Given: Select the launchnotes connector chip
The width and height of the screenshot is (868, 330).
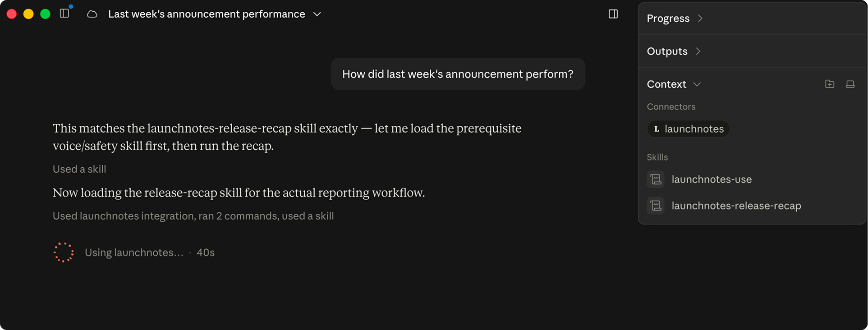Looking at the screenshot, I should (x=689, y=129).
